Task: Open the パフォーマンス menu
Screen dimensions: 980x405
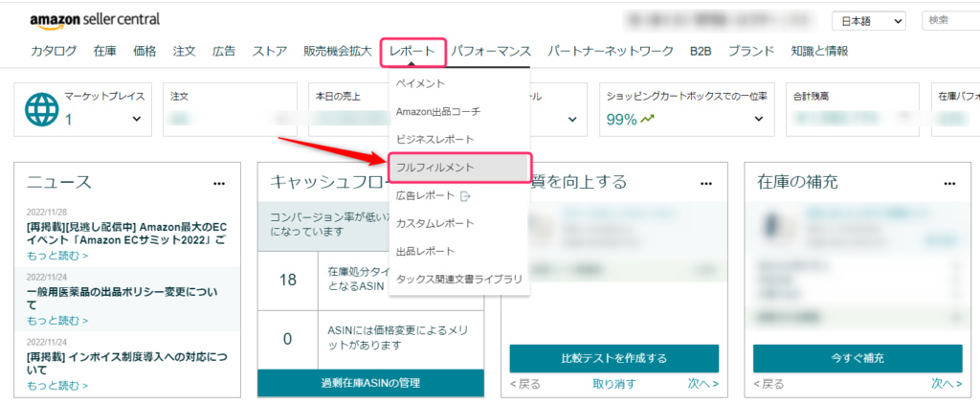Action: [491, 52]
